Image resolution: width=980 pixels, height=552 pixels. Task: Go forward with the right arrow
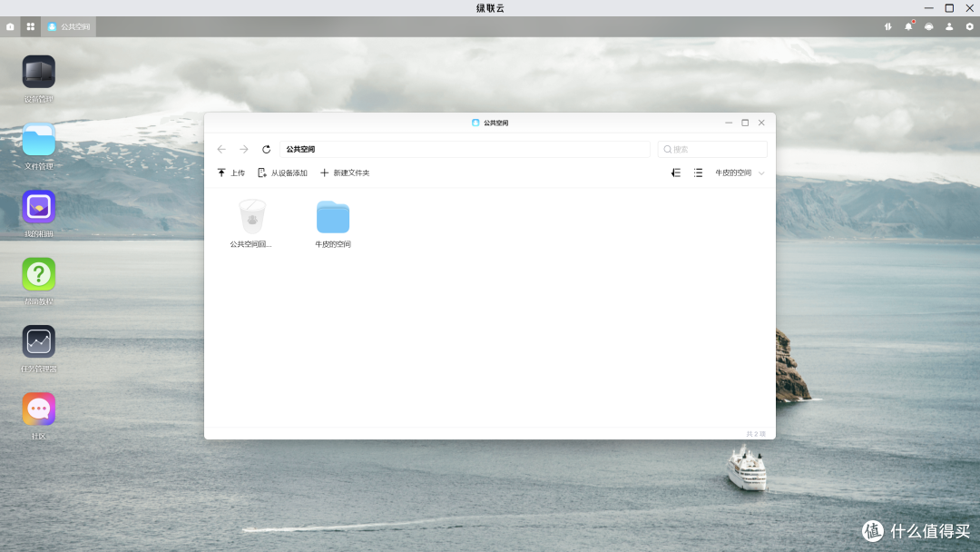click(244, 150)
